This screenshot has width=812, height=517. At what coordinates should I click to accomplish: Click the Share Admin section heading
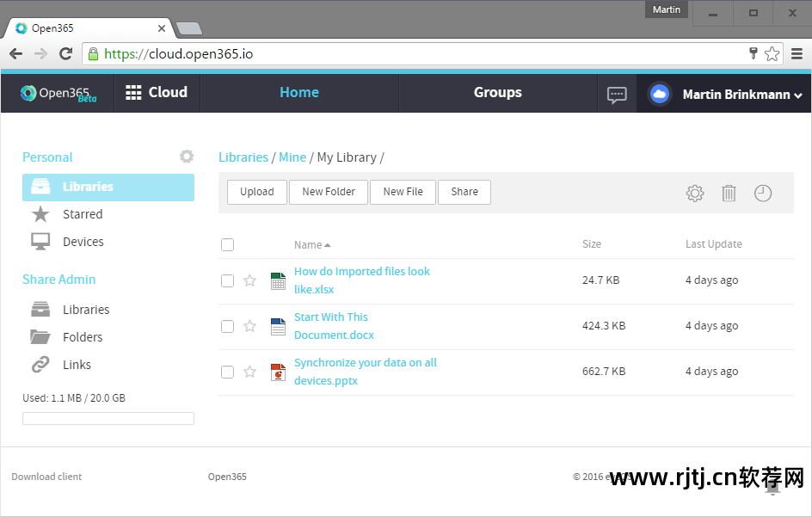(59, 280)
